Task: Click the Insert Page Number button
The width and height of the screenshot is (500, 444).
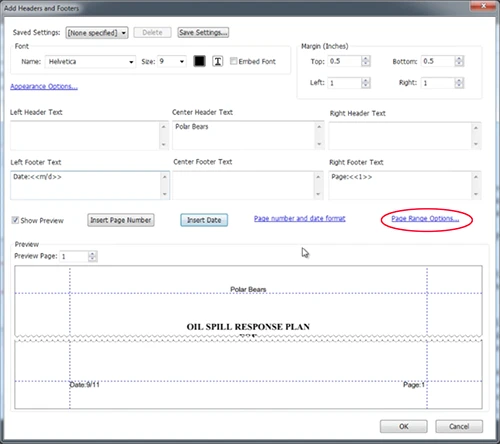Action: (121, 220)
